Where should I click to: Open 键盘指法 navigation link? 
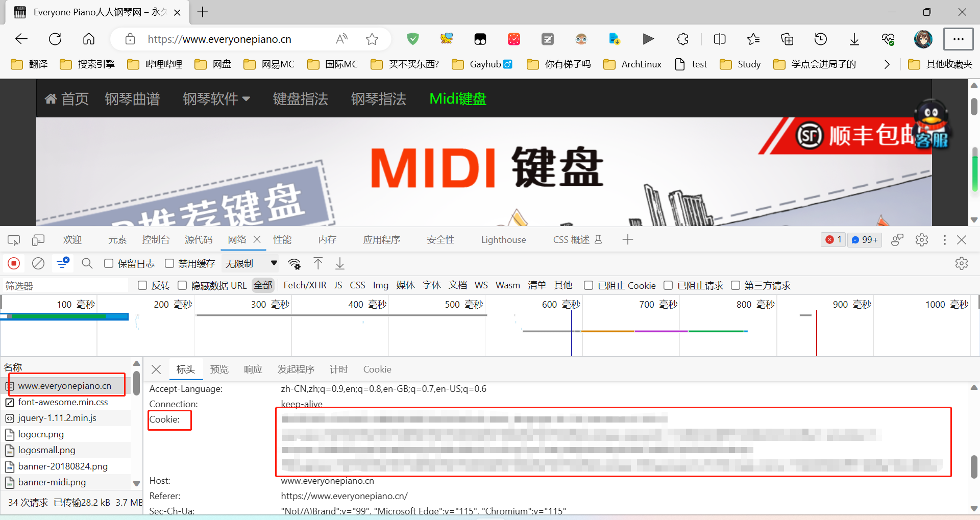pyautogui.click(x=301, y=98)
